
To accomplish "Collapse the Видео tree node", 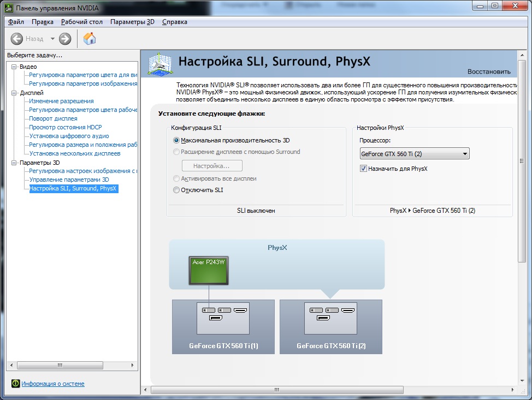I will [14, 67].
